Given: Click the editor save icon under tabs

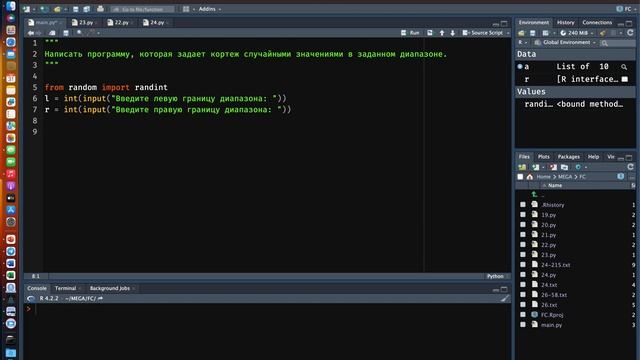Looking at the screenshot, I should [x=66, y=33].
